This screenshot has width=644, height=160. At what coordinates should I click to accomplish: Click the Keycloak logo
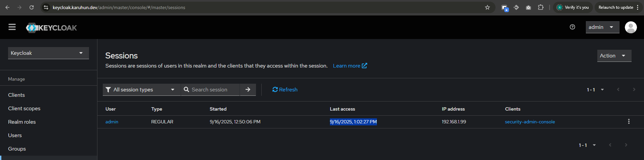click(51, 28)
